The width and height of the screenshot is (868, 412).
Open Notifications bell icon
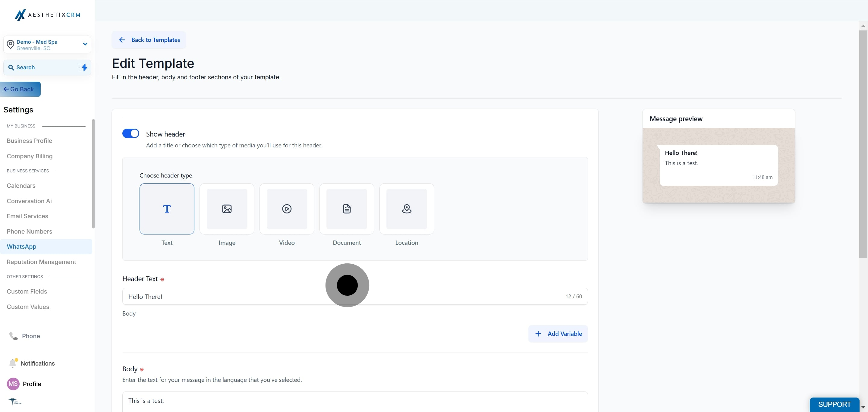13,363
